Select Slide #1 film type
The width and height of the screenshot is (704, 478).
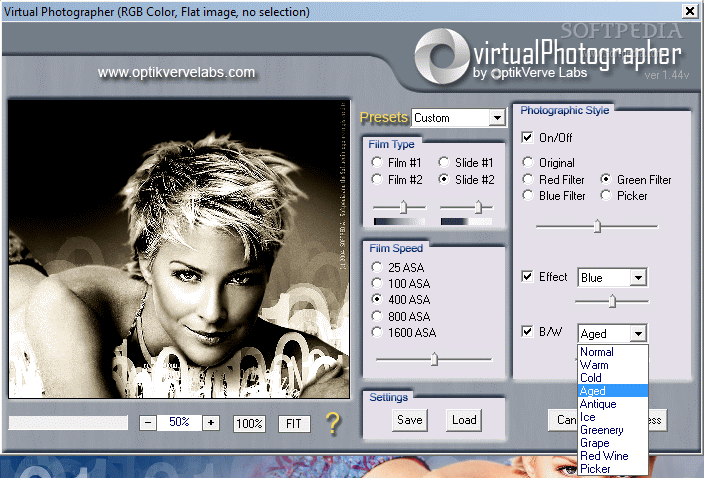[444, 162]
